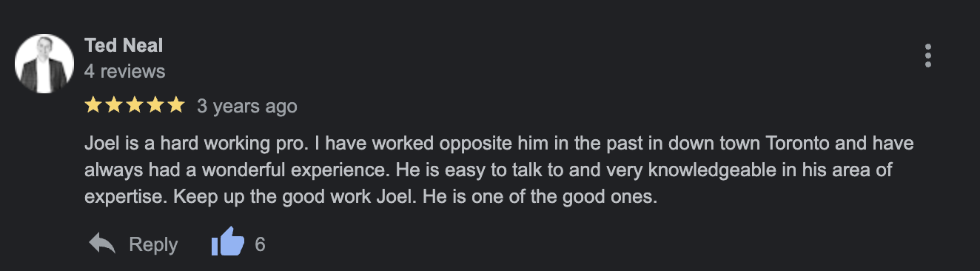The image size is (980, 271).
Task: Select the first rating star
Action: coord(93,106)
